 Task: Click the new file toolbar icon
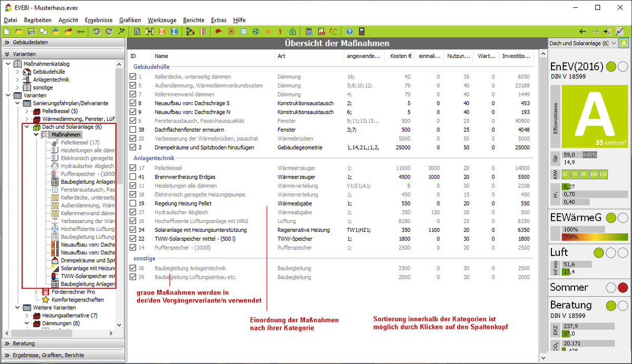(6, 32)
